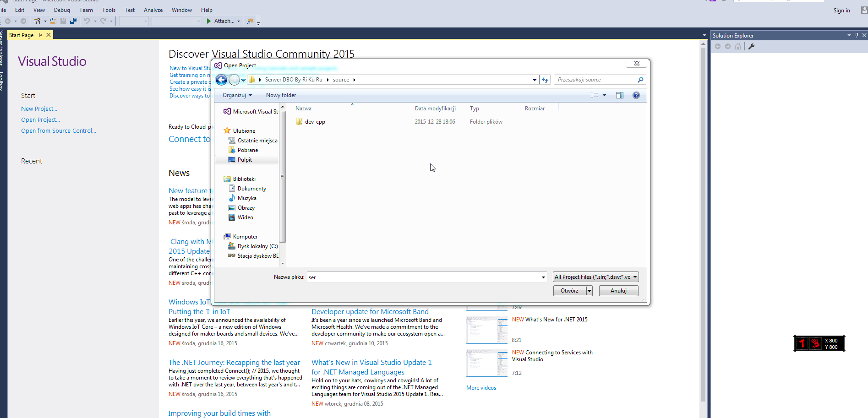
Task: Click the Otwórz button
Action: (x=569, y=291)
